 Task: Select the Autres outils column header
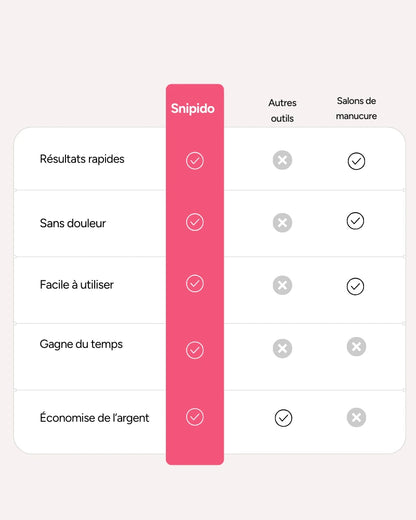click(x=282, y=110)
